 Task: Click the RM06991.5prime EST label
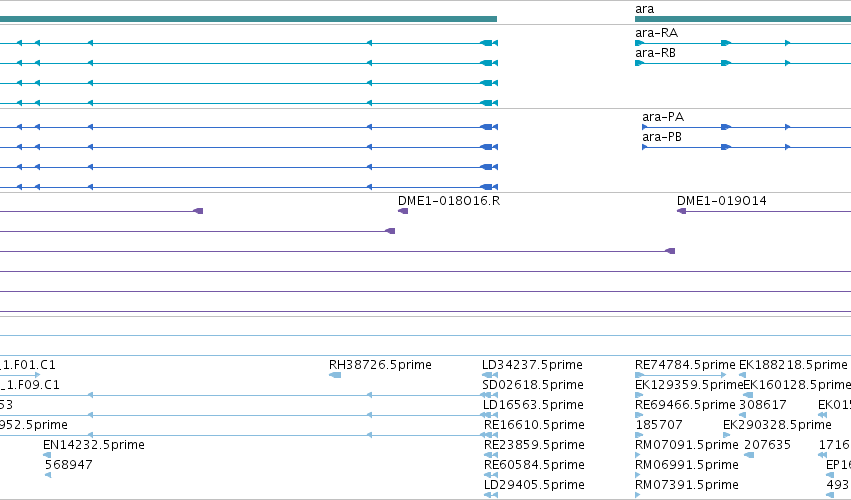[687, 465]
